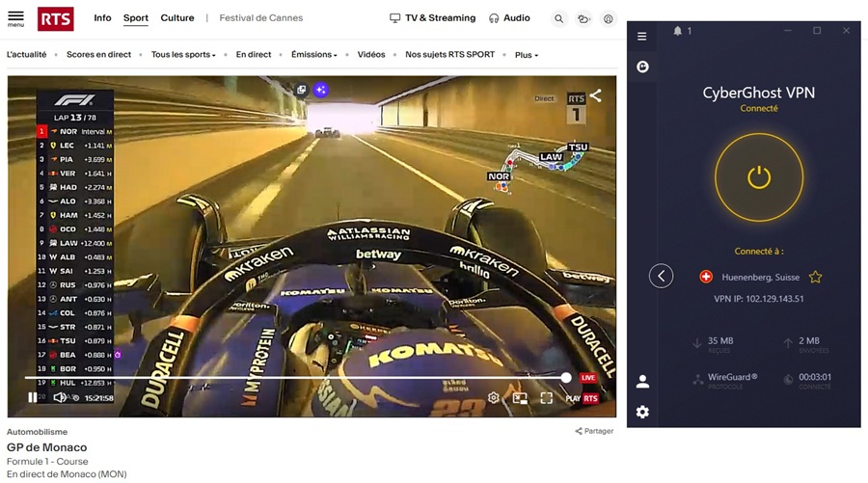Open the RTS search icon
Image resolution: width=868 pixels, height=483 pixels.
[x=559, y=19]
